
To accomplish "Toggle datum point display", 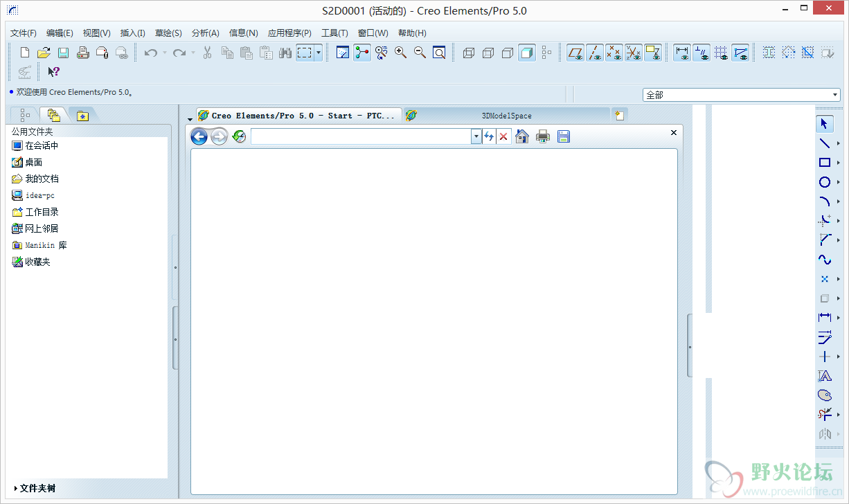I will tap(614, 53).
